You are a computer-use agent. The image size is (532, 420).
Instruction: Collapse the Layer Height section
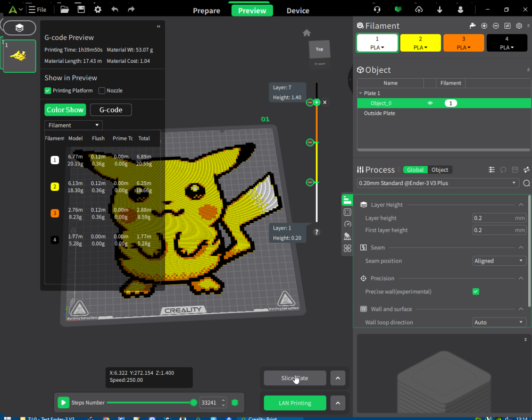click(x=521, y=205)
